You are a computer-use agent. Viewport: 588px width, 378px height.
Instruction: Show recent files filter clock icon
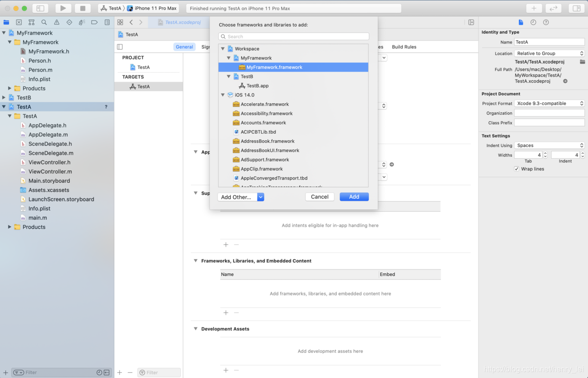(99, 372)
